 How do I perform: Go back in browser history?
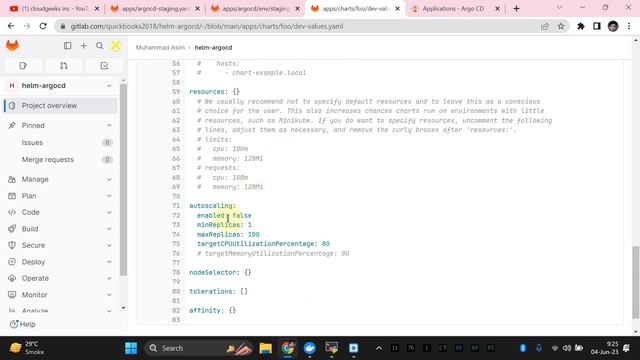coord(11,26)
